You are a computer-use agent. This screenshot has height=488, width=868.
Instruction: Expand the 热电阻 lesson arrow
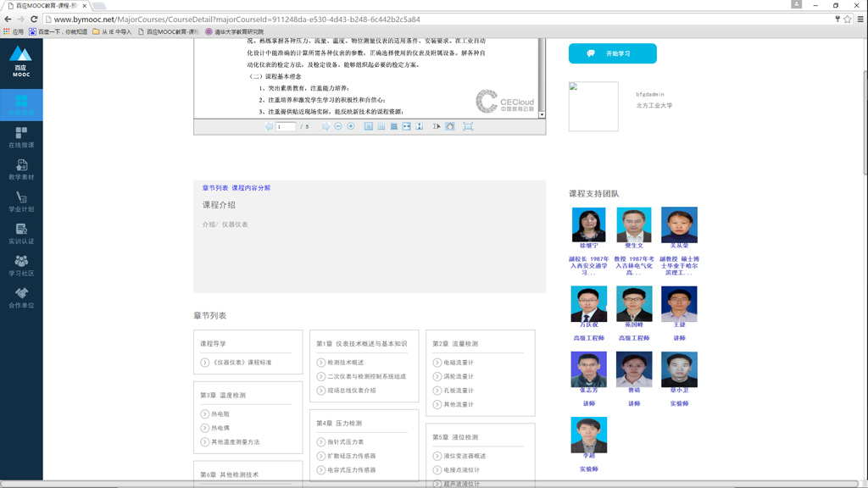point(205,414)
